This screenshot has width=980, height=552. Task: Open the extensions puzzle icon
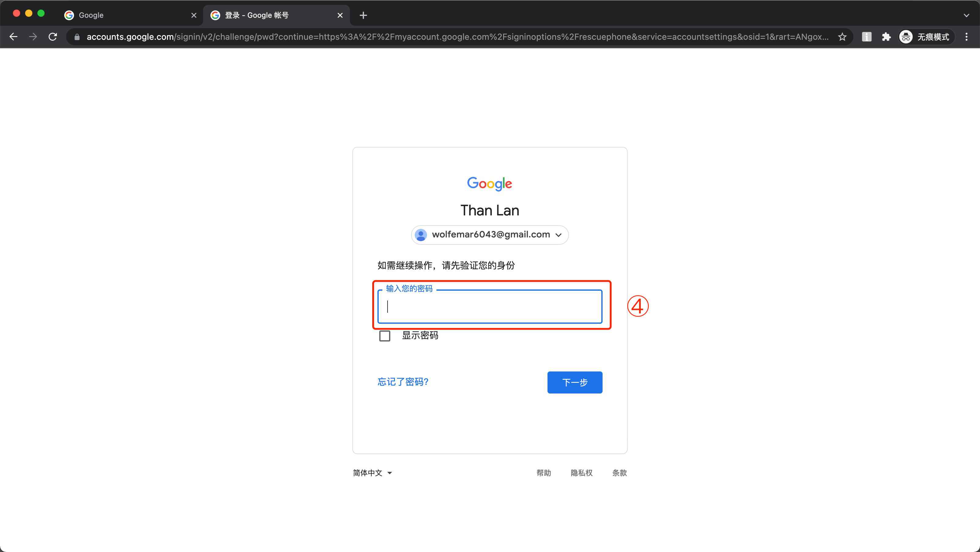tap(886, 36)
